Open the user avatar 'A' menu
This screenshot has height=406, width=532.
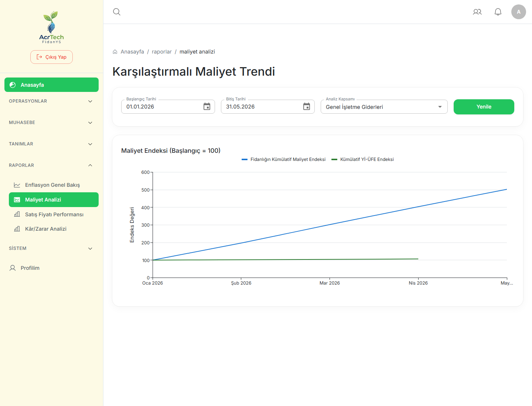pyautogui.click(x=519, y=12)
